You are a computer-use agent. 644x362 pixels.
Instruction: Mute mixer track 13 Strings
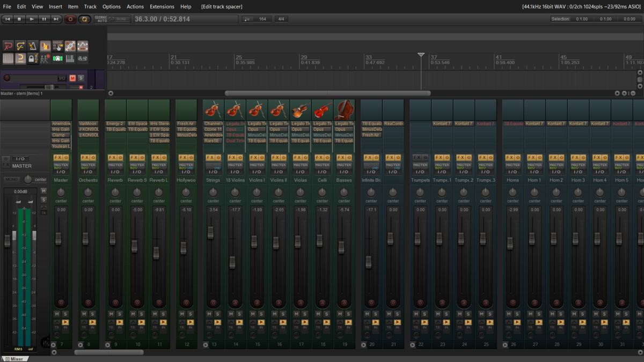[209, 314]
